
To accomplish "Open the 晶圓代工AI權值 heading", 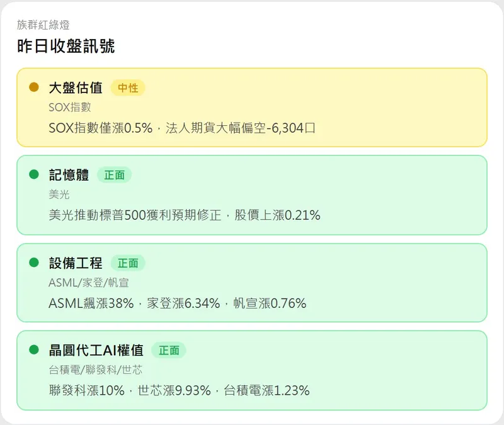I will (96, 350).
